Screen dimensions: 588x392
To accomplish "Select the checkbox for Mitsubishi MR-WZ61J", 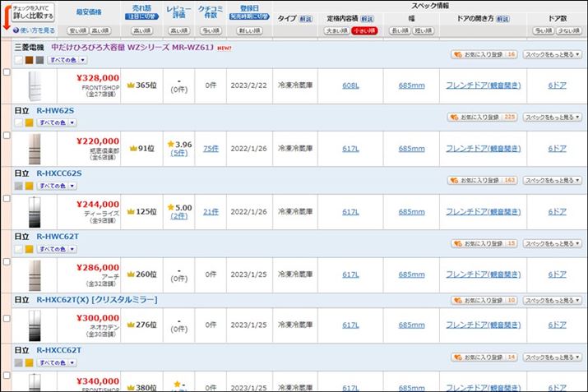I will point(7,72).
